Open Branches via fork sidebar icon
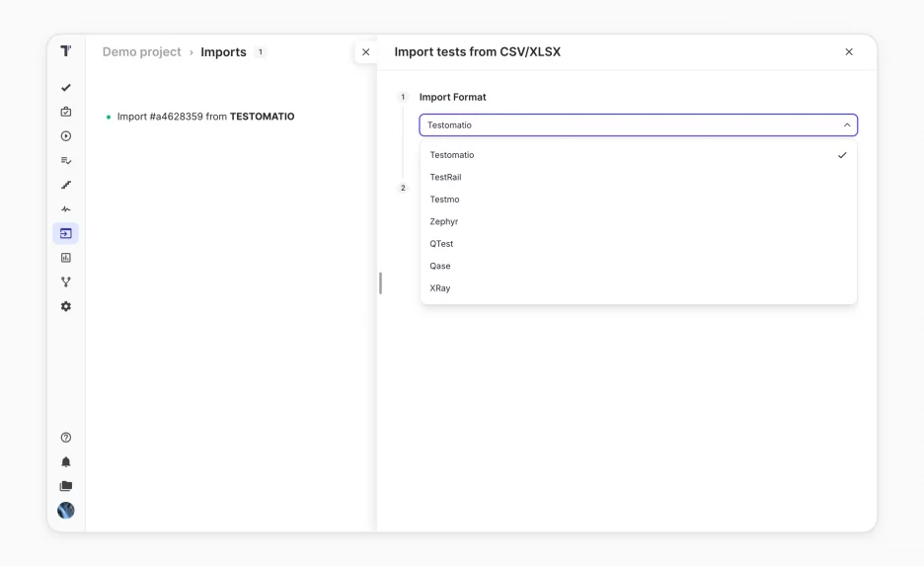The height and width of the screenshot is (566, 924). click(66, 282)
